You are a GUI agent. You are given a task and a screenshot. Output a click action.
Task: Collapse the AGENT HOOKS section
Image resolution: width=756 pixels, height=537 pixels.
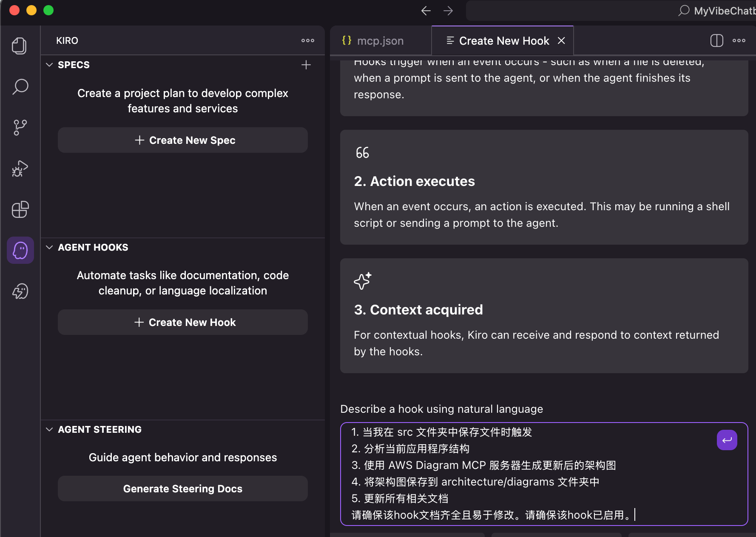(x=50, y=247)
